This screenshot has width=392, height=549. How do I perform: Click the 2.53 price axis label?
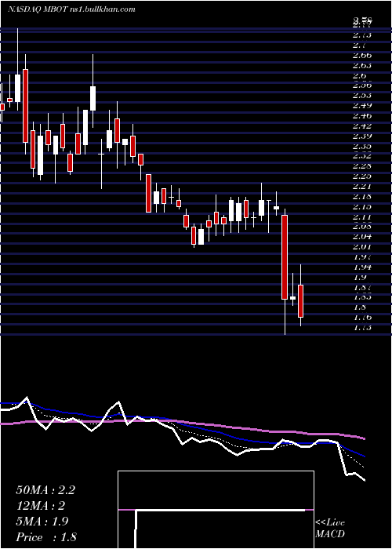(362, 95)
